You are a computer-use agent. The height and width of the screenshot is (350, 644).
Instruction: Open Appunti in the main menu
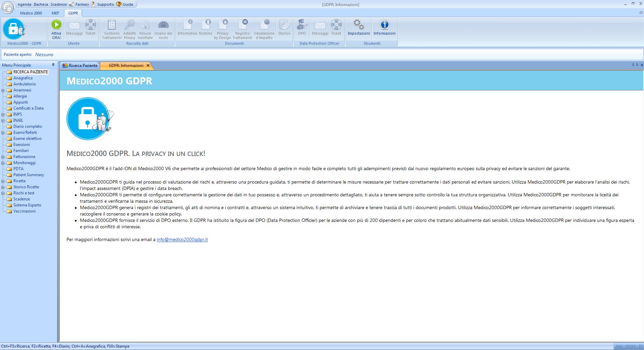point(20,102)
